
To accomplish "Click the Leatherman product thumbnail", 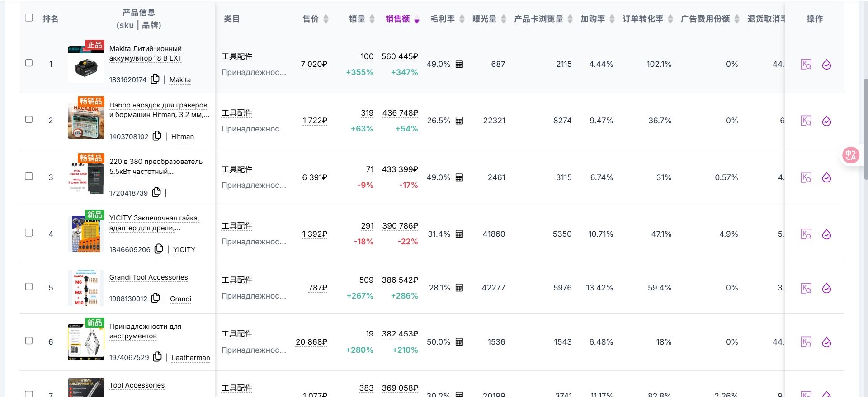I will coord(86,342).
